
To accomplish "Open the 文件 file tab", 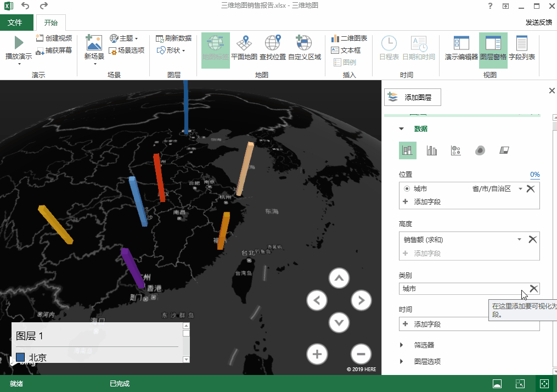I will click(15, 23).
